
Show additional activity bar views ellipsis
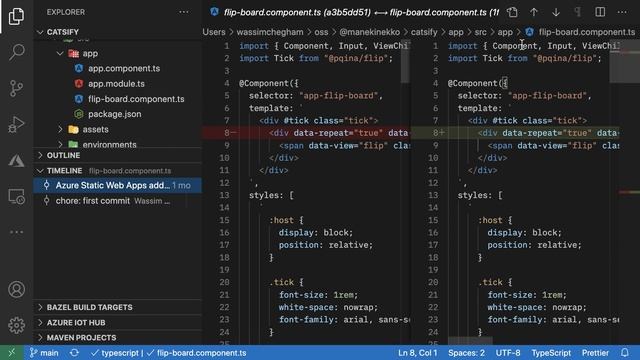pos(16,232)
